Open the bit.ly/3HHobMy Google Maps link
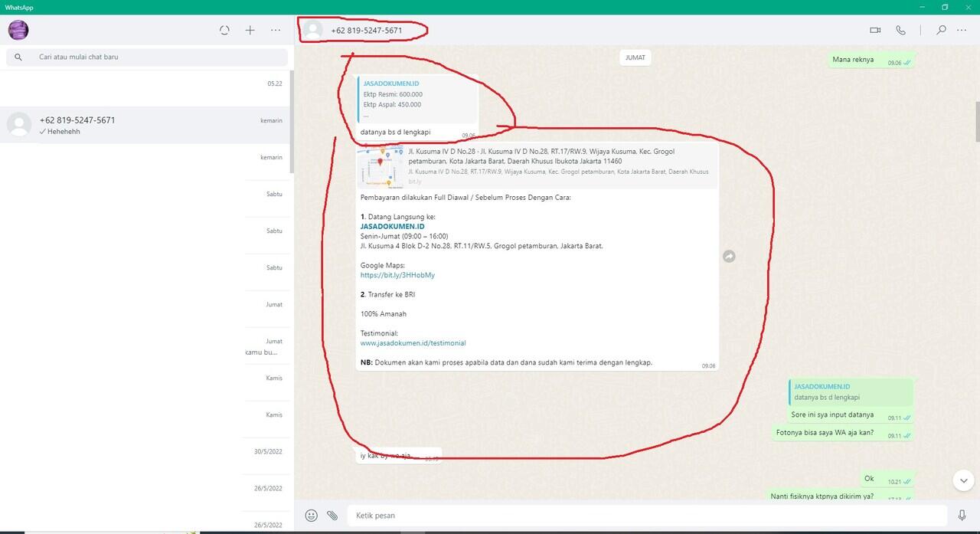Image resolution: width=980 pixels, height=534 pixels. [397, 275]
